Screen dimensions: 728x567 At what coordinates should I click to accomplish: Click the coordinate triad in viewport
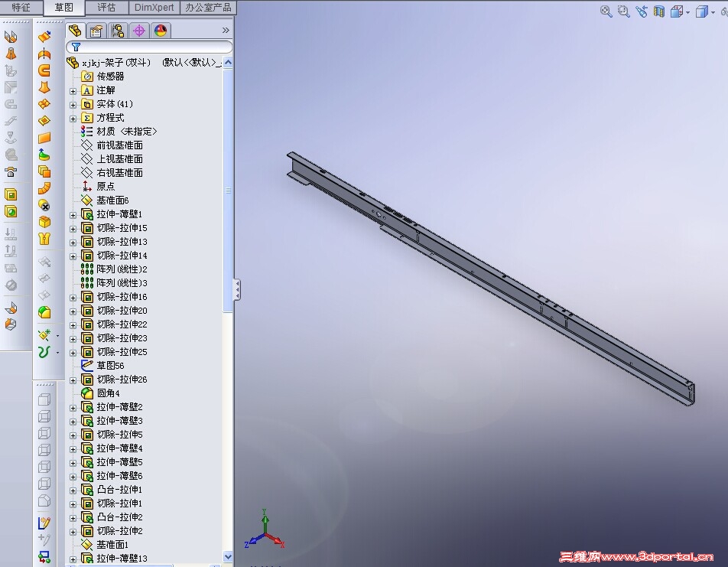pyautogui.click(x=264, y=530)
